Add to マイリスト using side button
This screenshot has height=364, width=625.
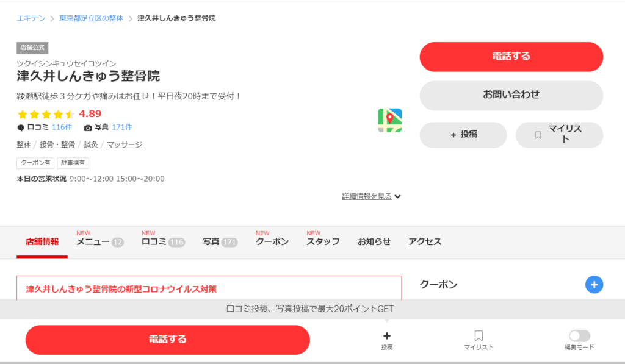pos(559,135)
